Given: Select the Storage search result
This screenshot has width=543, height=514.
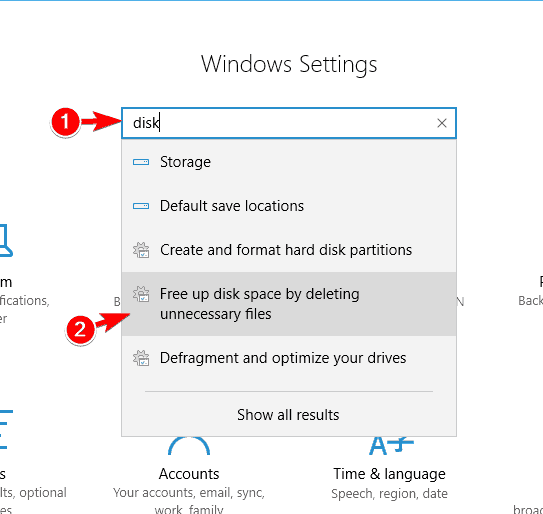Looking at the screenshot, I should [x=289, y=162].
